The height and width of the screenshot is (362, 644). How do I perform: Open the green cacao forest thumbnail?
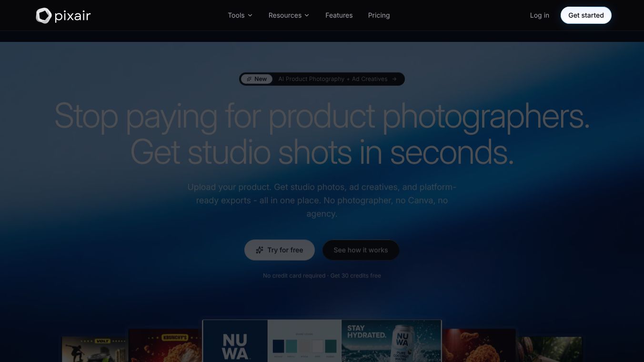click(549, 349)
